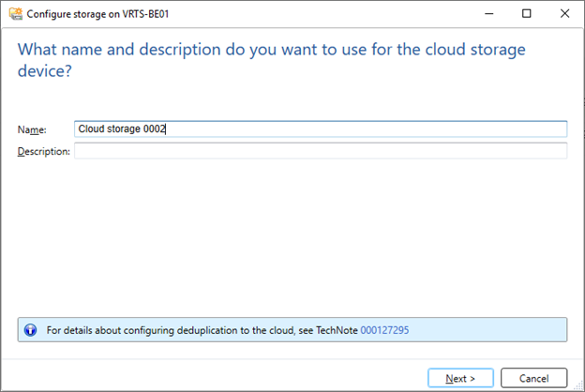Viewport: 585px width, 392px height.
Task: Click the word TechNote in info banner
Action: pyautogui.click(x=337, y=330)
